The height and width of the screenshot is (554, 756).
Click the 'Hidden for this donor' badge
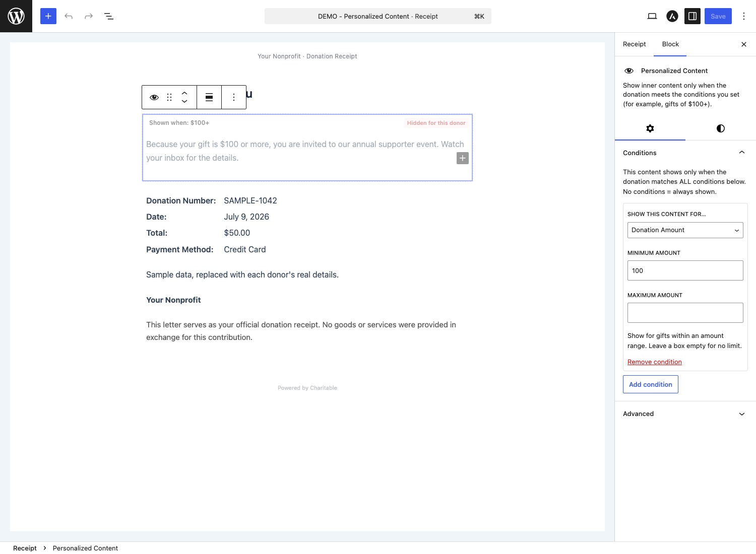(x=436, y=123)
